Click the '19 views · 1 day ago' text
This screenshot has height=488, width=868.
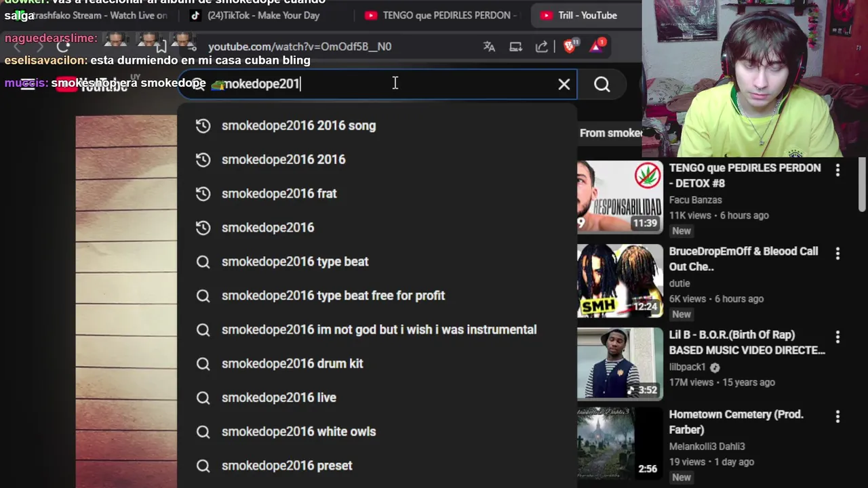[711, 462]
